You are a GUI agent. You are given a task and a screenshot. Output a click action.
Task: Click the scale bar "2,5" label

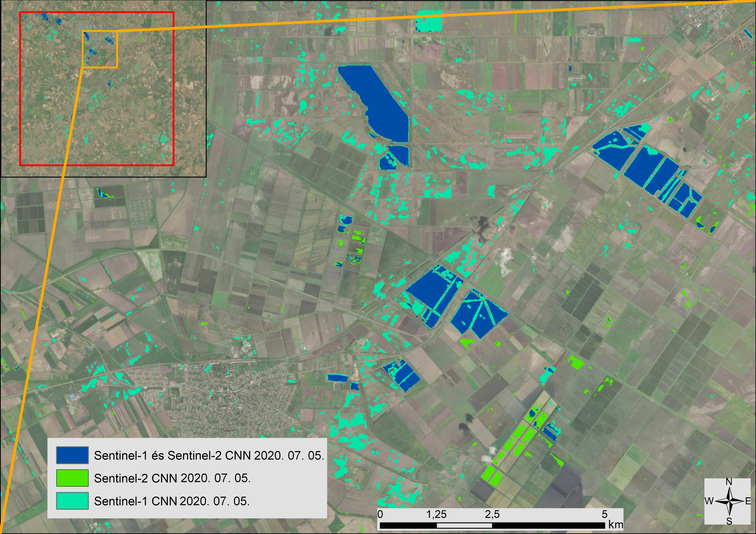pos(492,514)
